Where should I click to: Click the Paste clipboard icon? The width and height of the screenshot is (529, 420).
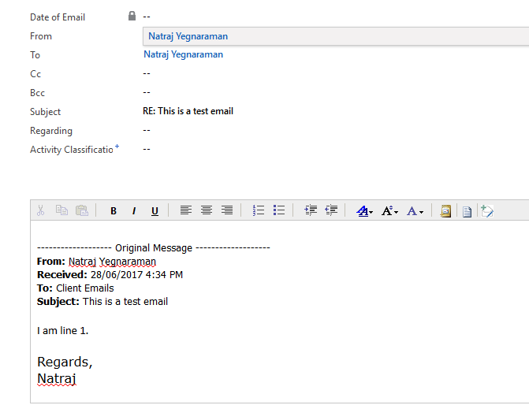[82, 210]
